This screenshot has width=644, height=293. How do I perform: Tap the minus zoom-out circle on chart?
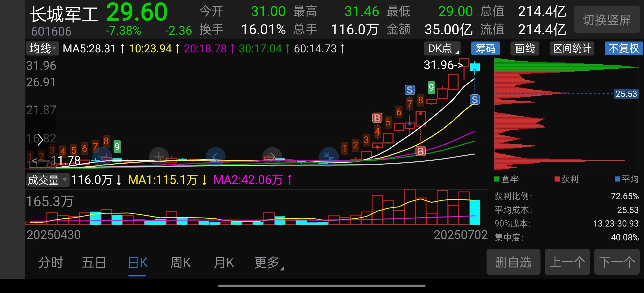click(x=102, y=157)
